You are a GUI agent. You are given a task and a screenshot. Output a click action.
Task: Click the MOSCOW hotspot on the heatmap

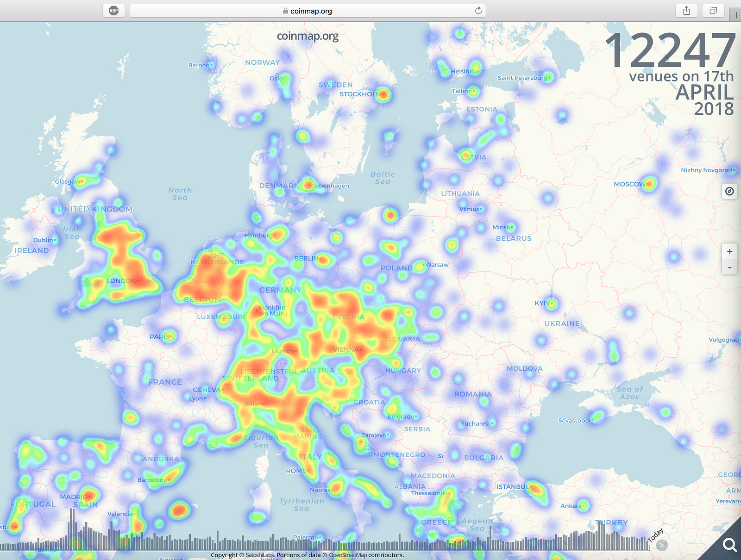click(649, 184)
